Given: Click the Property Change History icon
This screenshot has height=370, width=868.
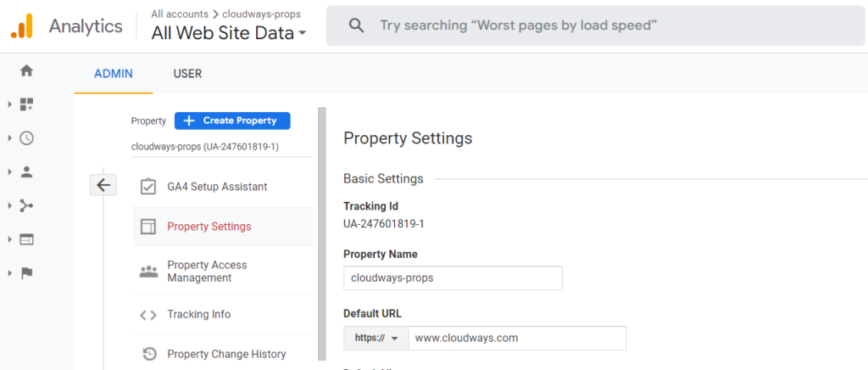Looking at the screenshot, I should click(149, 354).
